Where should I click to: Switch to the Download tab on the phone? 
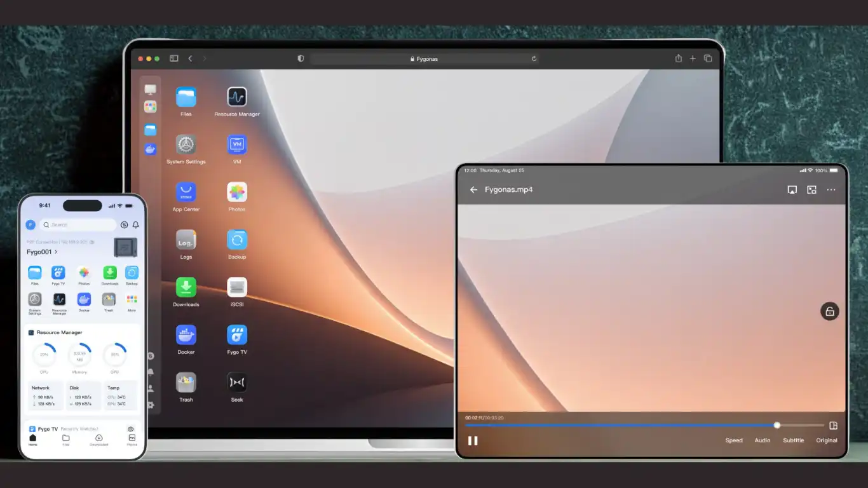98,440
